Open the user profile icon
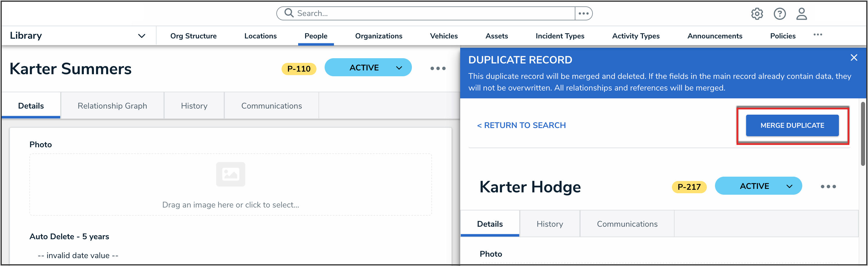 click(x=801, y=14)
